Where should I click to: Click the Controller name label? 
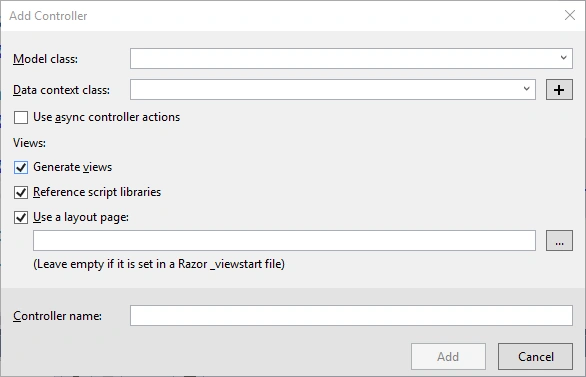pyautogui.click(x=57, y=316)
